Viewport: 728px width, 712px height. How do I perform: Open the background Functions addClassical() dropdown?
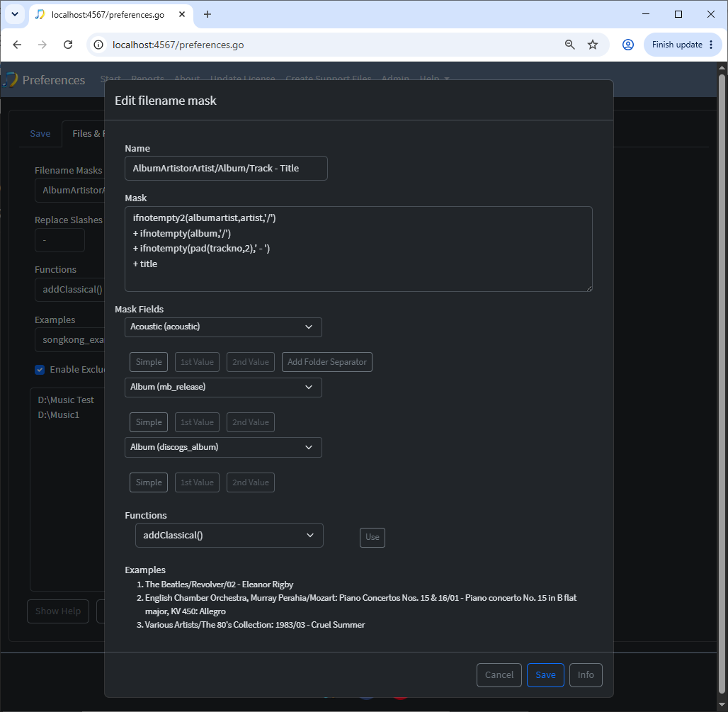coord(69,289)
